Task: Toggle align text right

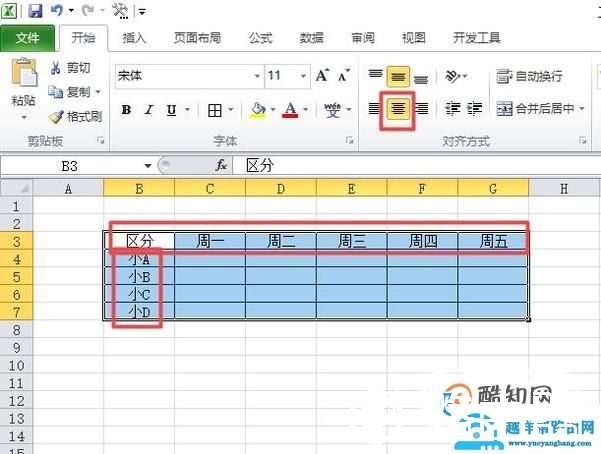Action: pyautogui.click(x=422, y=109)
